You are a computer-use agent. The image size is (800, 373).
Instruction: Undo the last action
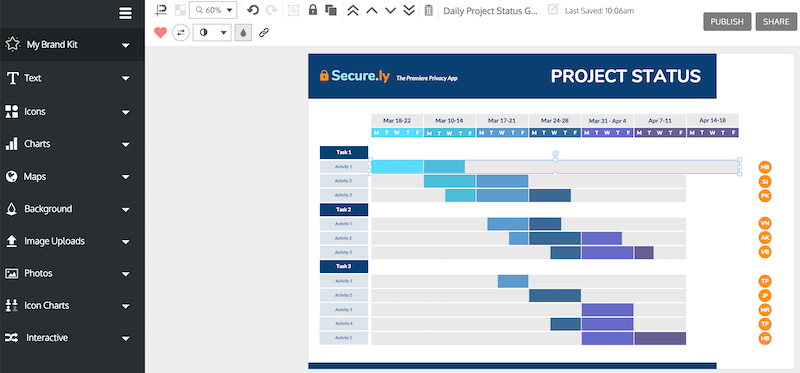click(253, 10)
